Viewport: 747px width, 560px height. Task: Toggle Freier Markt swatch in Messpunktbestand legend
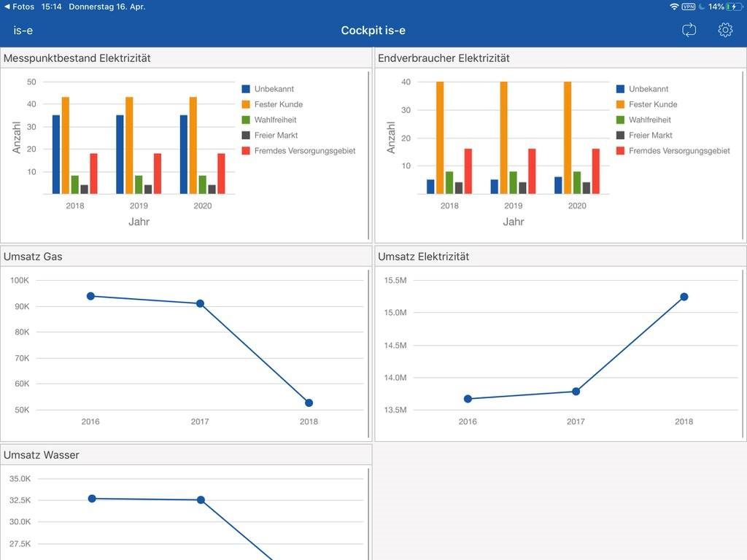(246, 135)
